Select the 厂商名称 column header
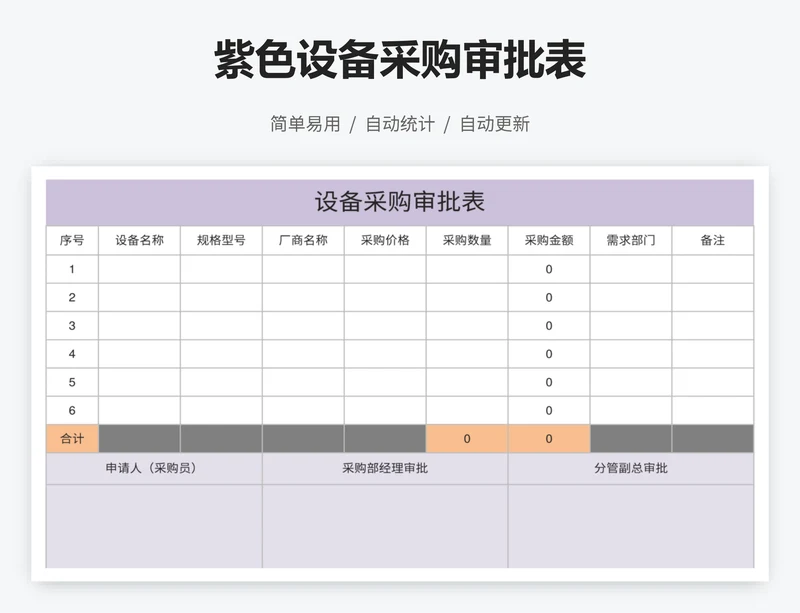Screen dimensions: 800x613 pyautogui.click(x=303, y=240)
